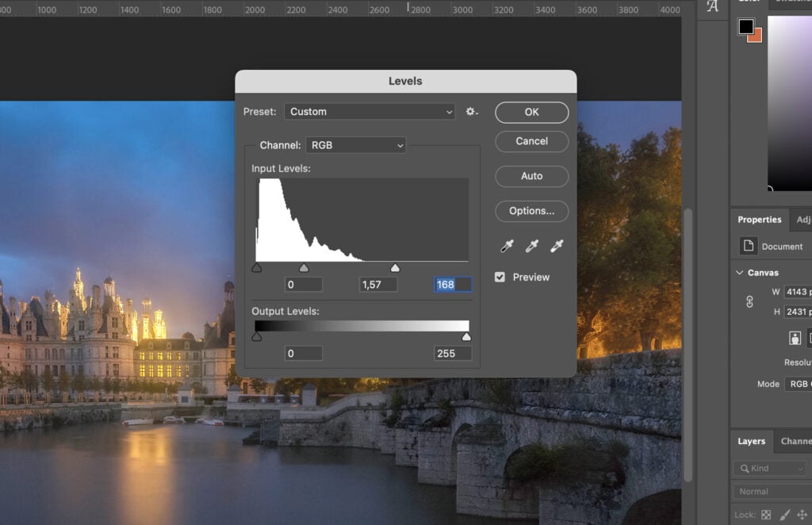Open the Levels preset options gear menu
The width and height of the screenshot is (812, 525).
click(471, 112)
